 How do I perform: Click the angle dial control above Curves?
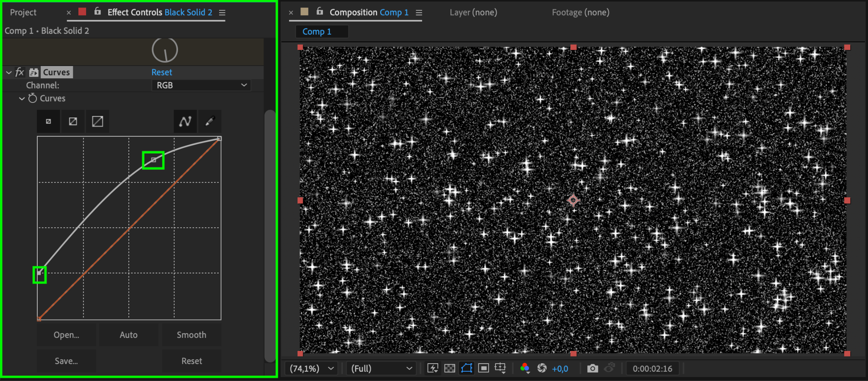[x=165, y=50]
